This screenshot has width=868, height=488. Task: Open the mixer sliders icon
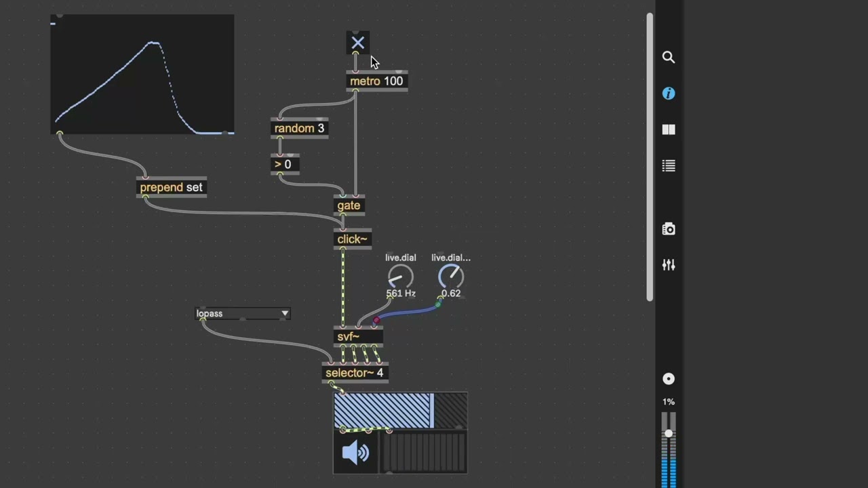[x=669, y=265]
